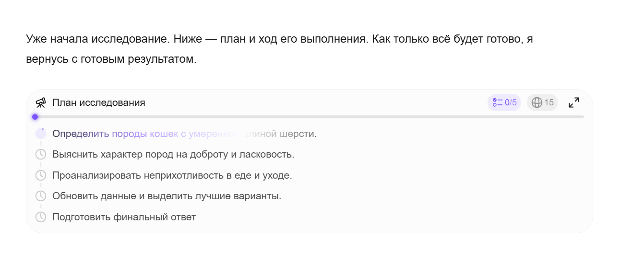The height and width of the screenshot is (262, 644).
Task: Click the line вернусь с готовым результатом
Action: pos(111,60)
